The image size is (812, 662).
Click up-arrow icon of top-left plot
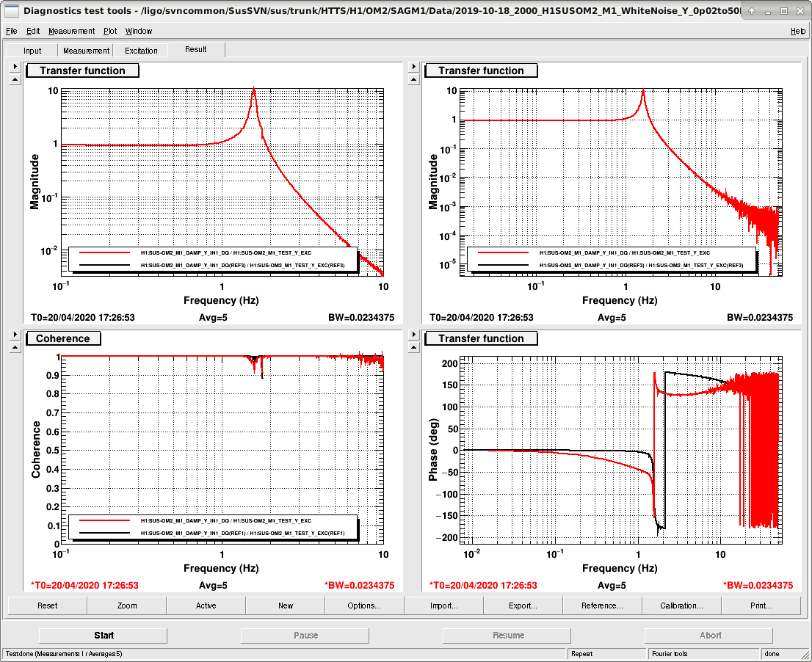click(x=15, y=80)
